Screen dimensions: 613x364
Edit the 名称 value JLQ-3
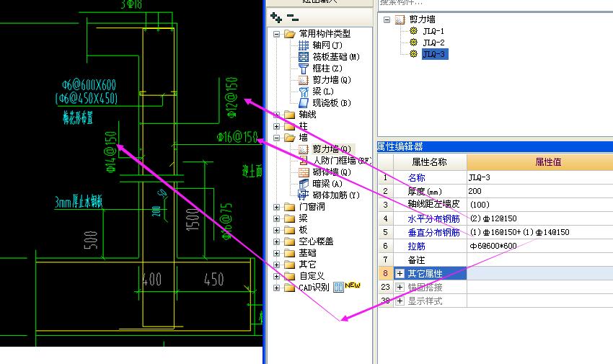pyautogui.click(x=540, y=177)
